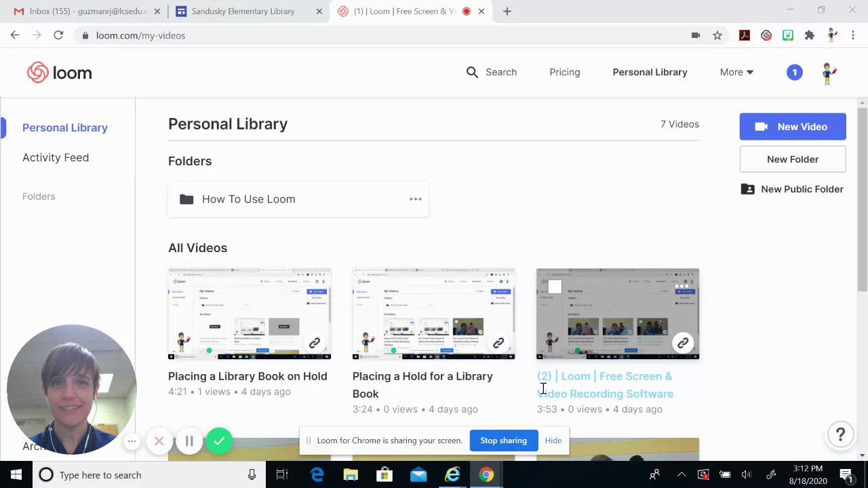Open the Mail app from taskbar
Image resolution: width=868 pixels, height=488 pixels.
click(x=418, y=475)
